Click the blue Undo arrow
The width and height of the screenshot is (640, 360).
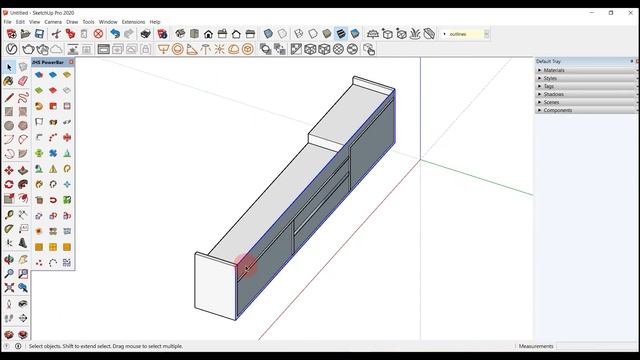point(115,34)
